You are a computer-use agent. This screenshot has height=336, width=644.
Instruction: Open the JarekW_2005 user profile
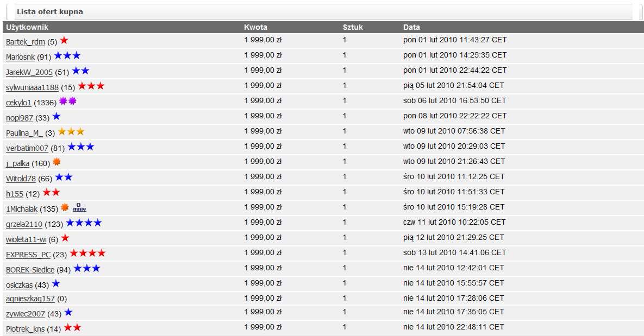(29, 72)
